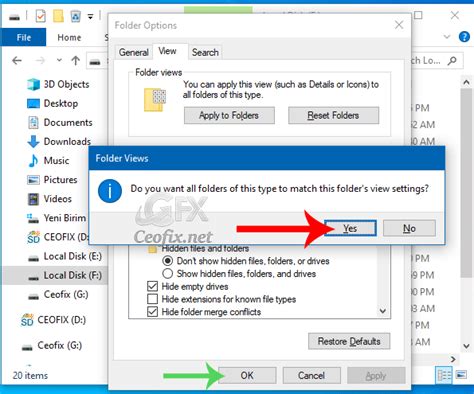Open the File menu tab
Screen dimensions: 474x394
(24, 37)
